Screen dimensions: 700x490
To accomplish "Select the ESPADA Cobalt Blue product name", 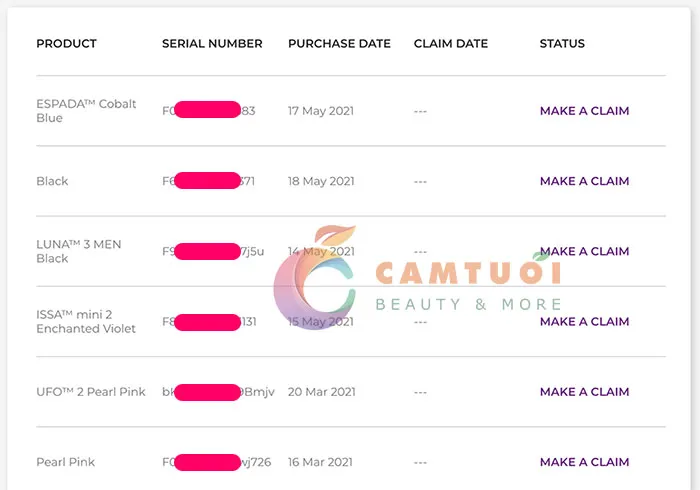I will (x=86, y=111).
